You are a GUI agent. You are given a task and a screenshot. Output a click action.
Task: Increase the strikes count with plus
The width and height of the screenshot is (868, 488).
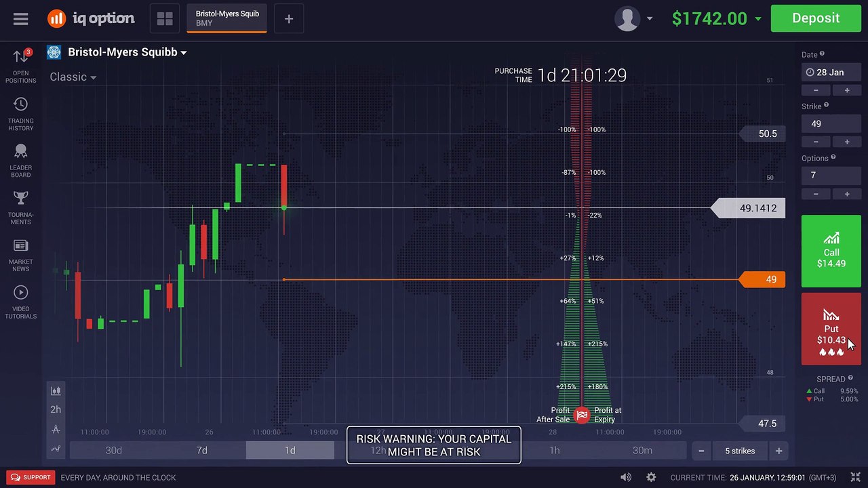coord(778,451)
